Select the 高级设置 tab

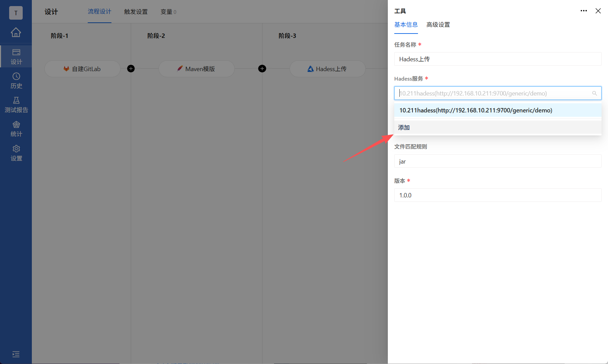tap(438, 24)
